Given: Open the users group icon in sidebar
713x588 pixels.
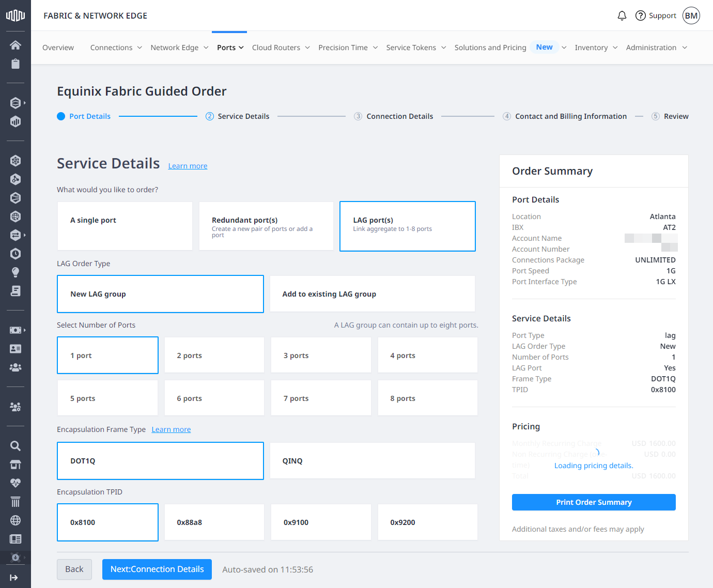Looking at the screenshot, I should point(16,367).
